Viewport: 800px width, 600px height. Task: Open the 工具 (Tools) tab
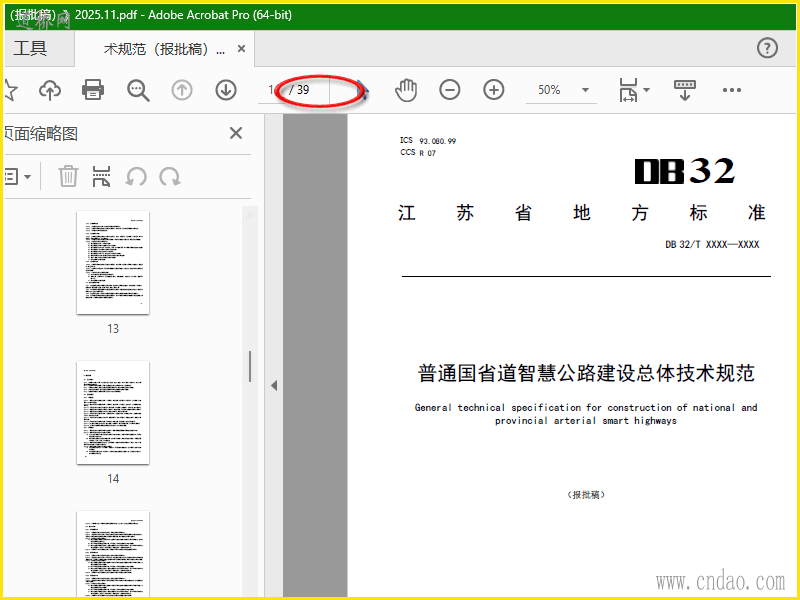coord(31,48)
